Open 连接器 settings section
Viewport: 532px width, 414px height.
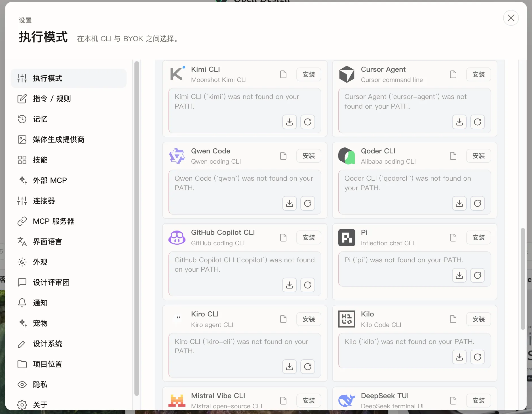(69, 201)
